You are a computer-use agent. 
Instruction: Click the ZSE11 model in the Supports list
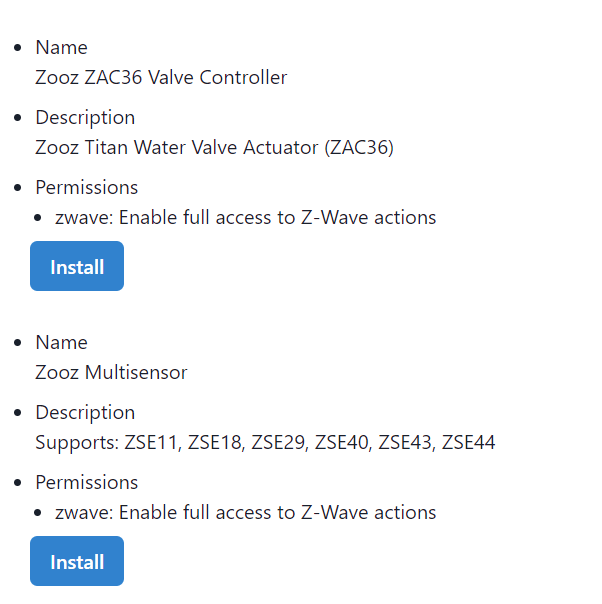pyautogui.click(x=151, y=442)
